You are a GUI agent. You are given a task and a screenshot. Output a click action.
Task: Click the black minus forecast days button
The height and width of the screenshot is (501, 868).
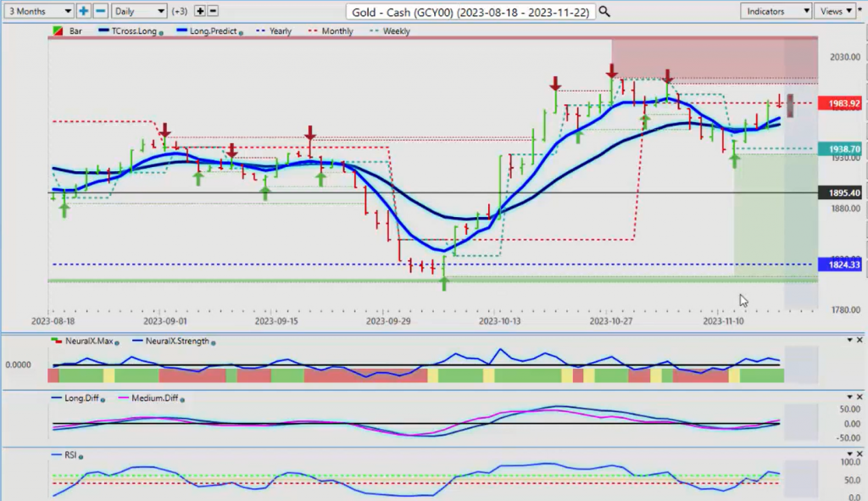pyautogui.click(x=213, y=11)
